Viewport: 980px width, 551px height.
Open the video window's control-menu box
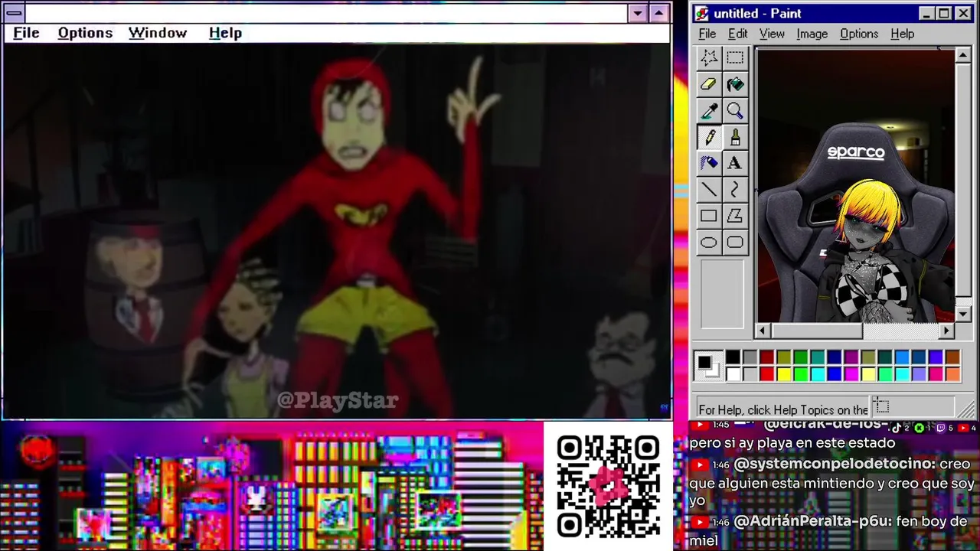[14, 13]
